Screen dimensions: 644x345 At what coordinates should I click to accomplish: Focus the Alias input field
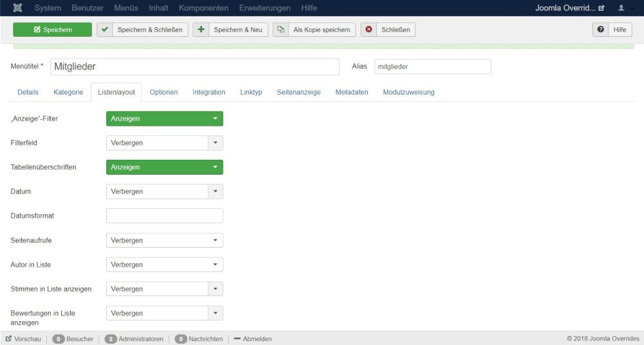pyautogui.click(x=433, y=66)
